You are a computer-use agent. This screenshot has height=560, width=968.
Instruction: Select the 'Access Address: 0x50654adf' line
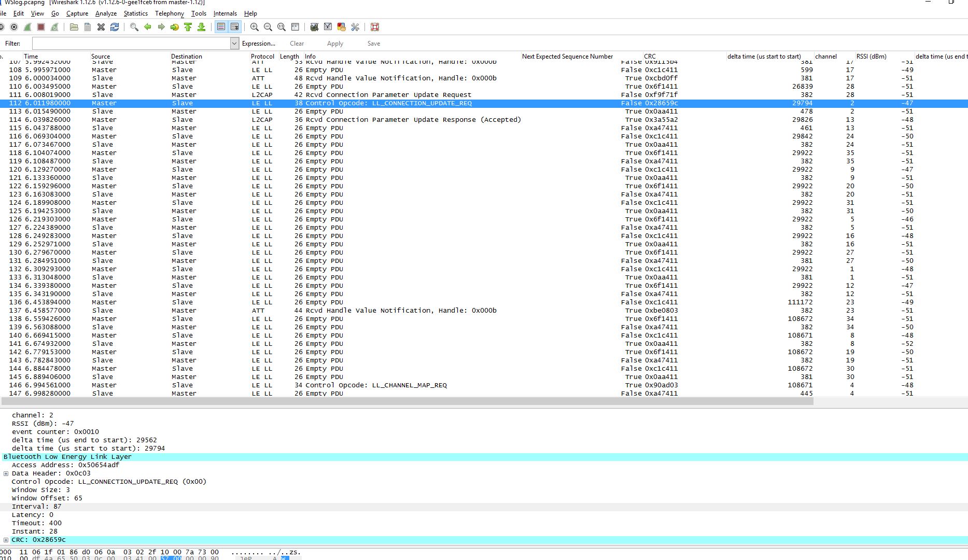(x=65, y=465)
